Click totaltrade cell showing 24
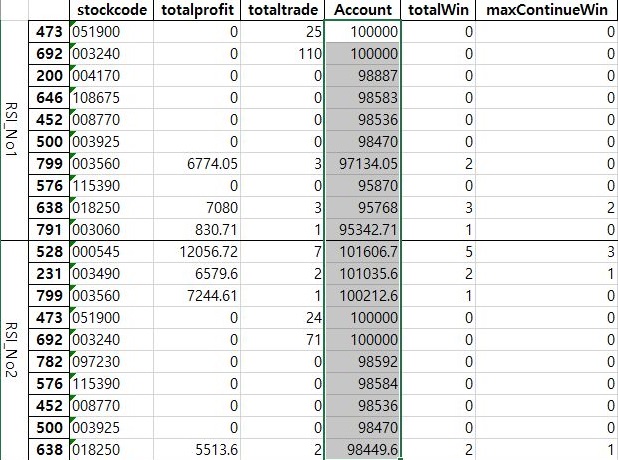Image resolution: width=618 pixels, height=460 pixels. coord(283,318)
